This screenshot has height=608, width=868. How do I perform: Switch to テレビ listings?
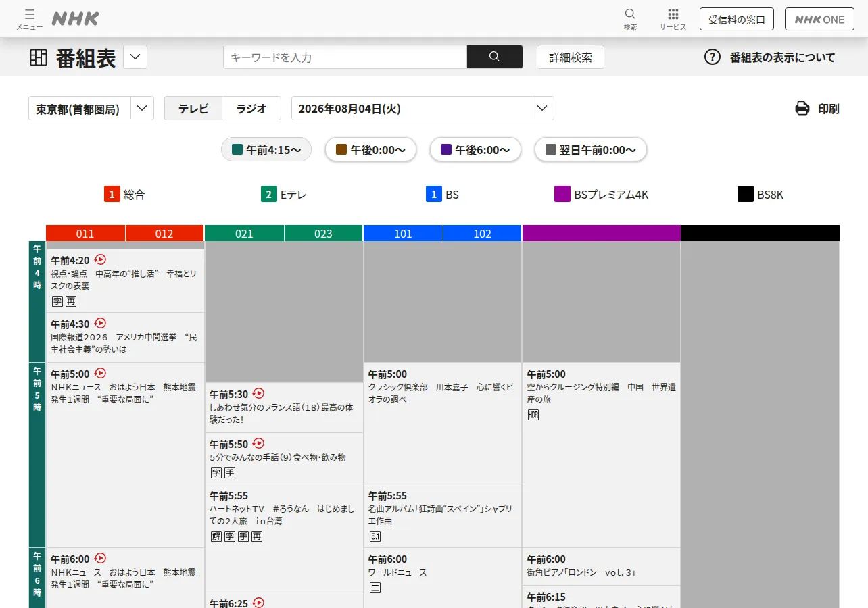(193, 108)
